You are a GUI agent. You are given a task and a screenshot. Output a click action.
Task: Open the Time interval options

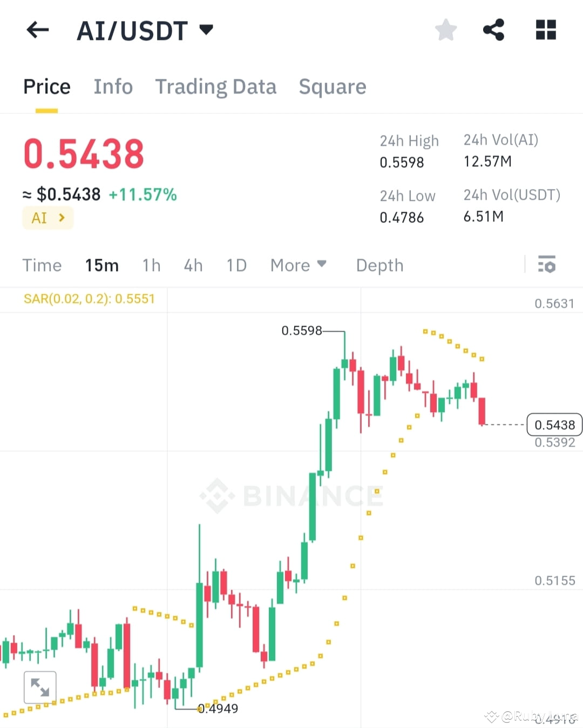tap(42, 265)
